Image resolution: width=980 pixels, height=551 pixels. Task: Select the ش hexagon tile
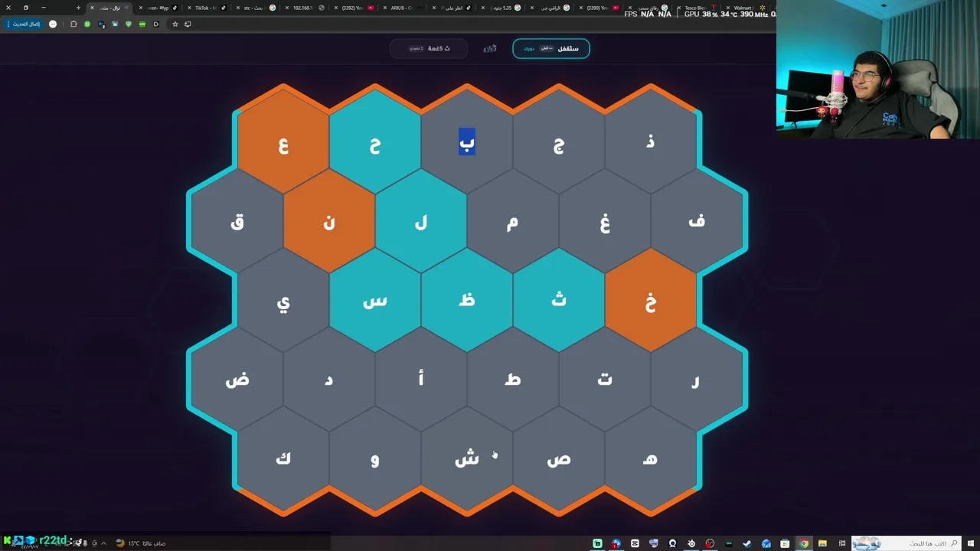(467, 459)
